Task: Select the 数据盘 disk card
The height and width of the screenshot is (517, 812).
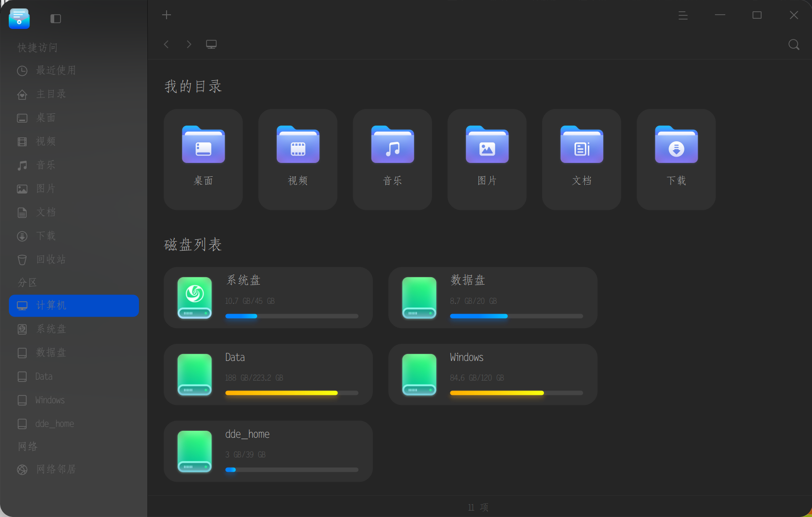Action: pyautogui.click(x=493, y=298)
